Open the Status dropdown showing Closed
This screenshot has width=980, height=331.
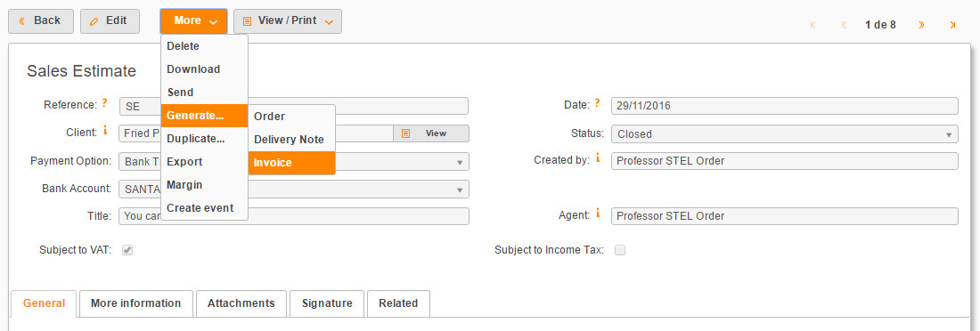(784, 133)
